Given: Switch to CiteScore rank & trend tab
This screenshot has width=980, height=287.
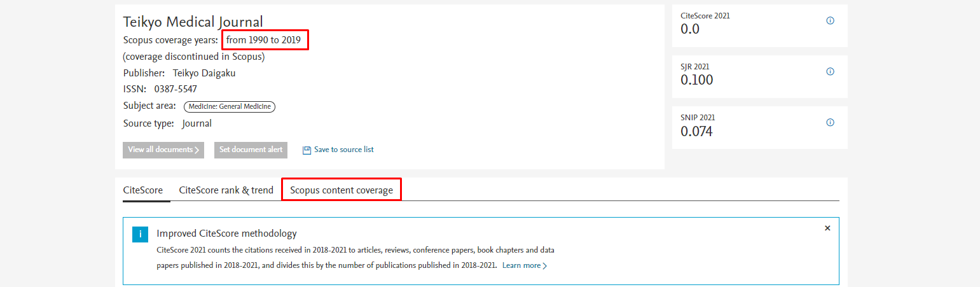Looking at the screenshot, I should click(226, 190).
